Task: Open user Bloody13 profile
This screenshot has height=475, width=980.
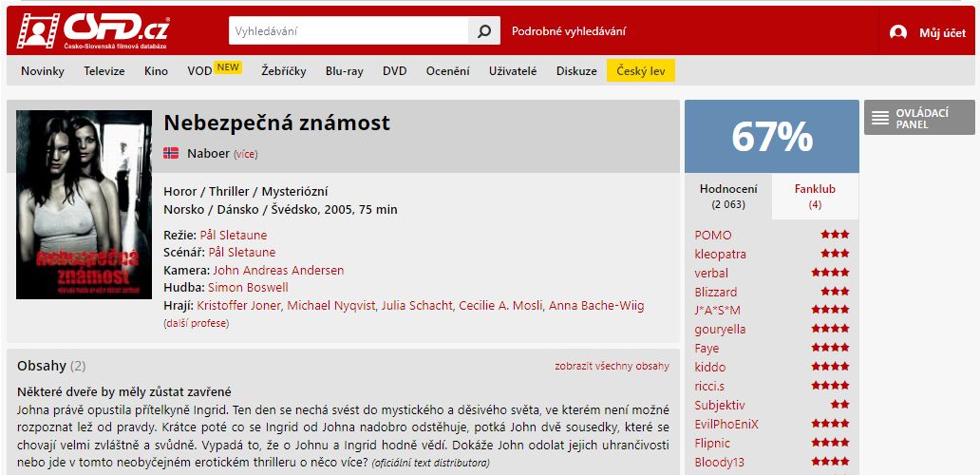Action: 720,463
